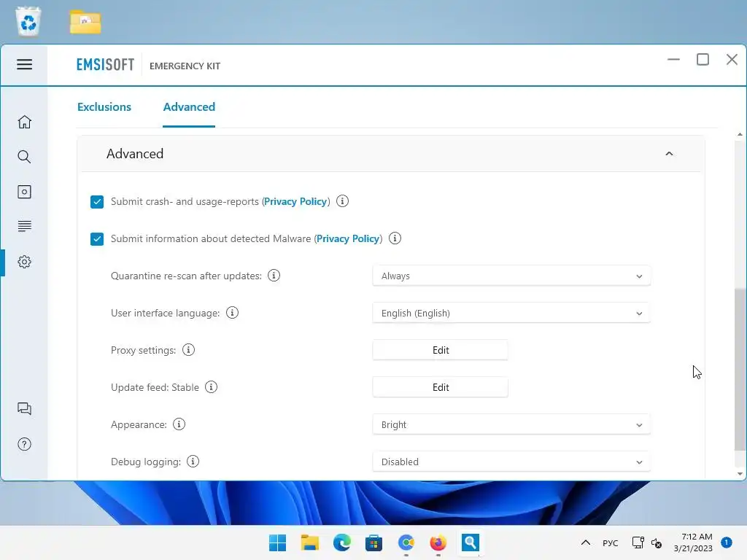Open Debug logging dropdown set to Disabled
The height and width of the screenshot is (560, 747).
511,462
